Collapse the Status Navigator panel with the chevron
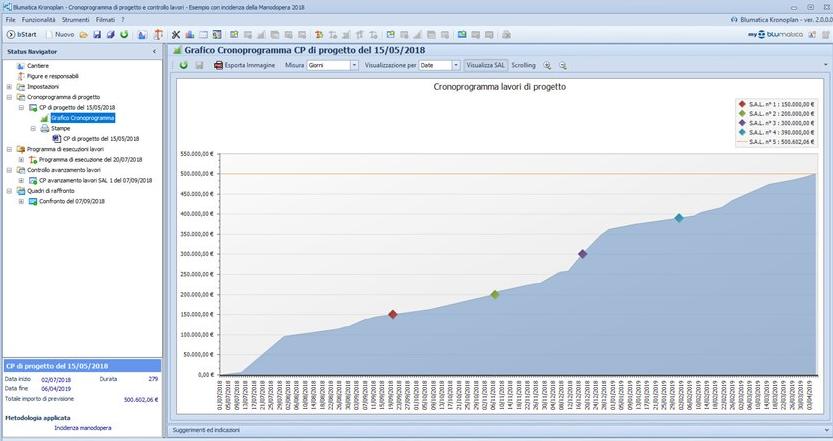The height and width of the screenshot is (441, 833). click(x=154, y=50)
